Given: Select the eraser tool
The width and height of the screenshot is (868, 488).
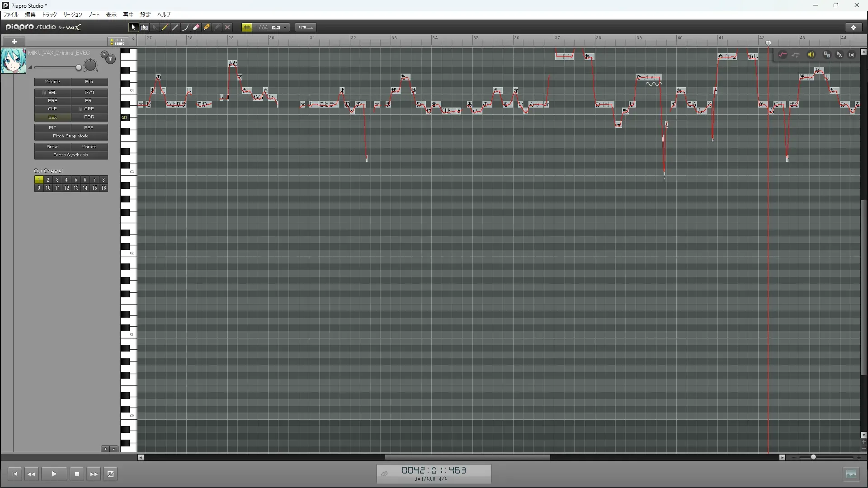Looking at the screenshot, I should coord(196,28).
